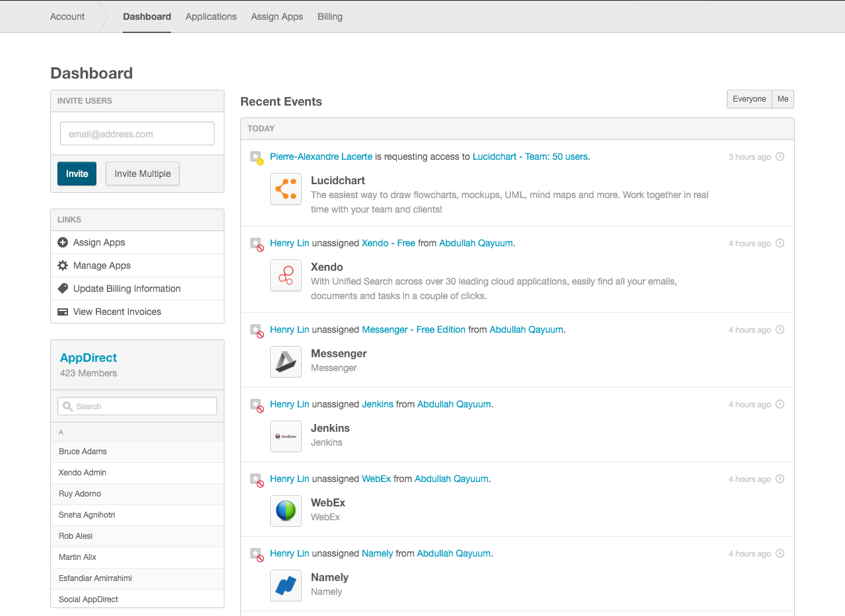Open the WebEx app icon

pyautogui.click(x=286, y=511)
